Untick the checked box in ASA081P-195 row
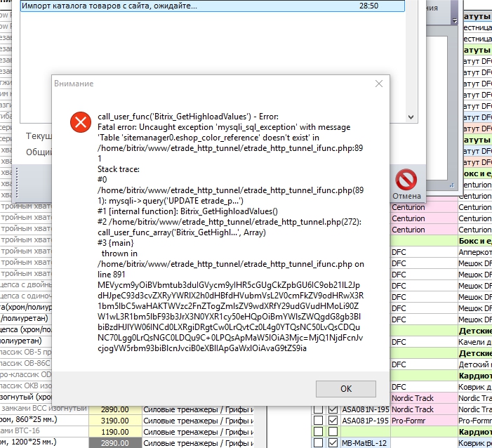The image size is (492, 448). click(333, 421)
